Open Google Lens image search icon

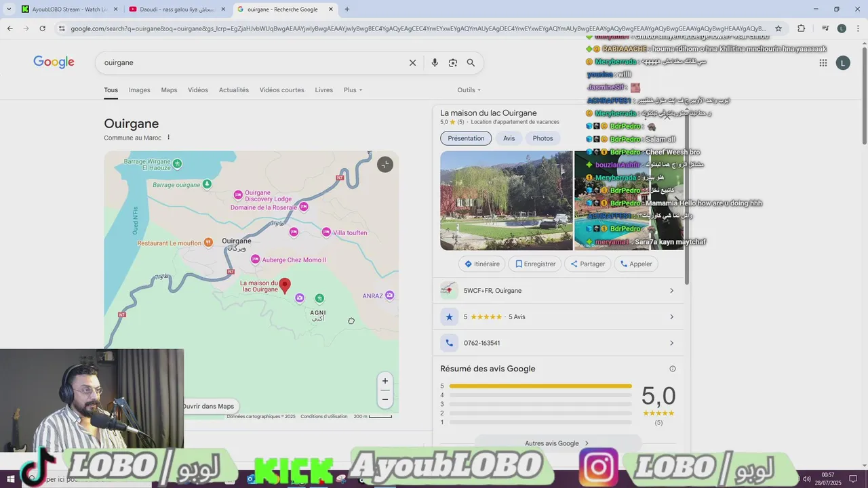[x=453, y=62]
